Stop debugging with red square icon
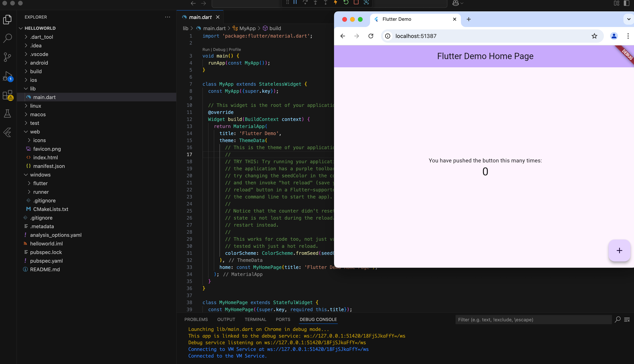634x364 pixels. tap(356, 3)
